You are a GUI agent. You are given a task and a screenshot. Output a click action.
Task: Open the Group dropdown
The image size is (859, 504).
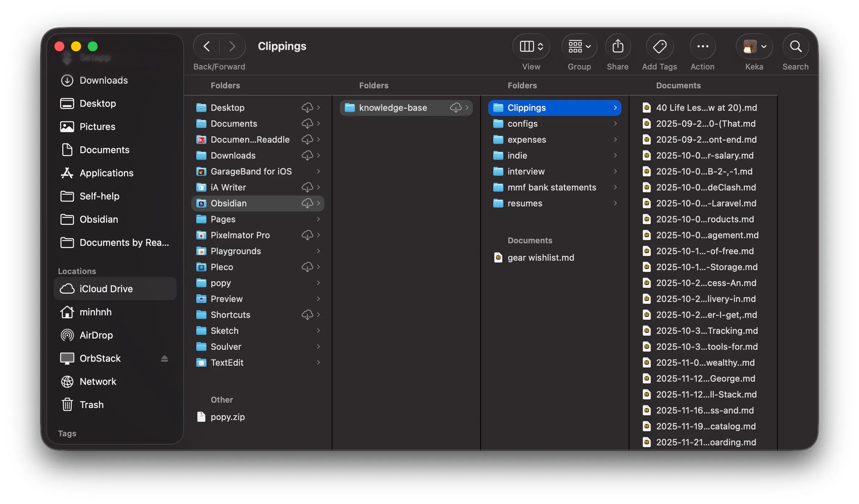tap(578, 46)
